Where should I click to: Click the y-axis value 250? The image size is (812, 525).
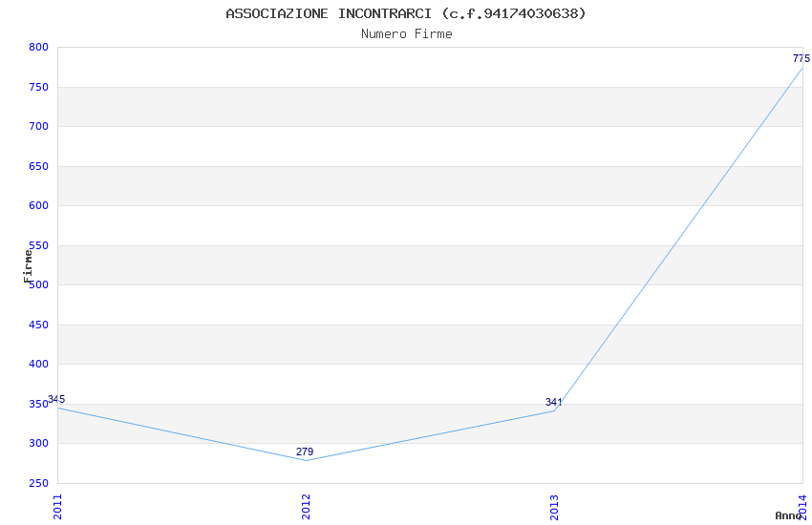pos(39,483)
